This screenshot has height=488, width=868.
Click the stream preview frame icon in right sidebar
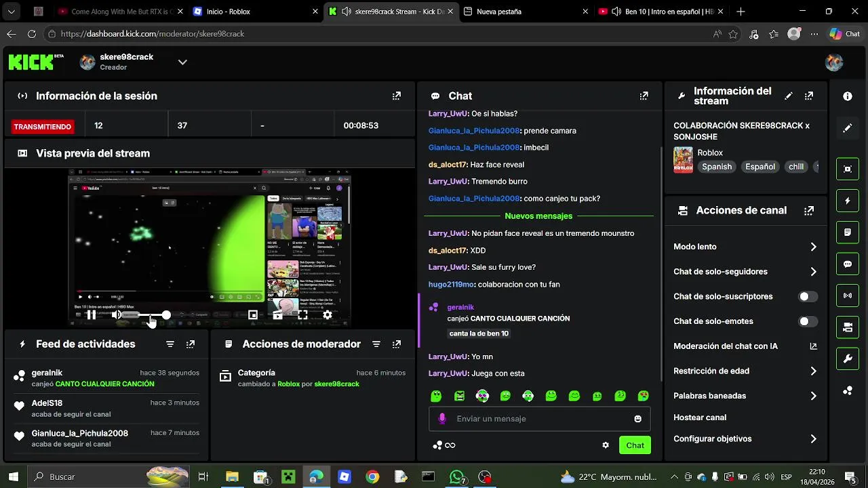(x=848, y=169)
